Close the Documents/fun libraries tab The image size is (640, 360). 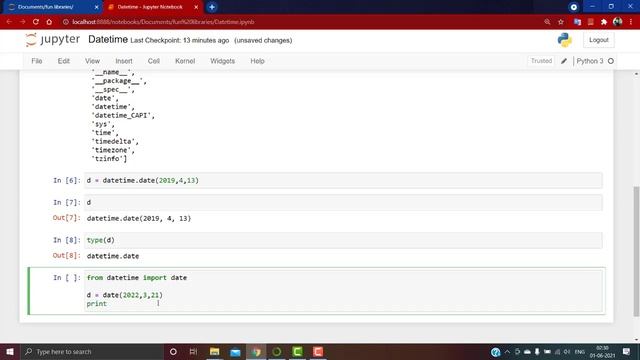pyautogui.click(x=96, y=7)
